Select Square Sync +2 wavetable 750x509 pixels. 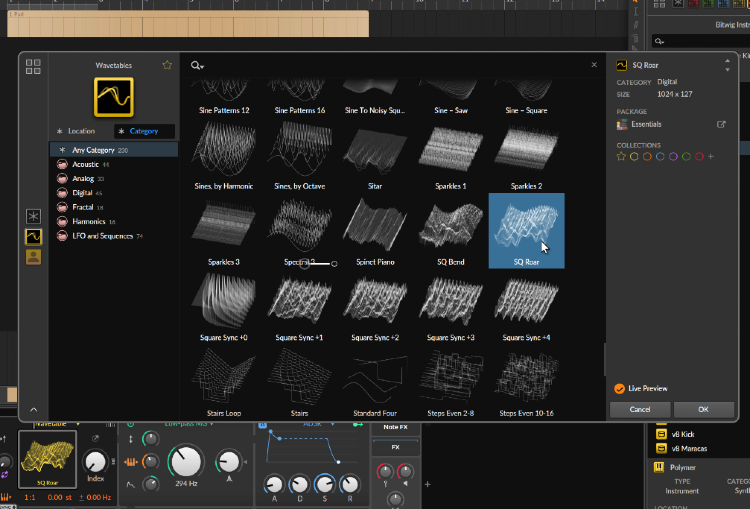click(x=375, y=307)
